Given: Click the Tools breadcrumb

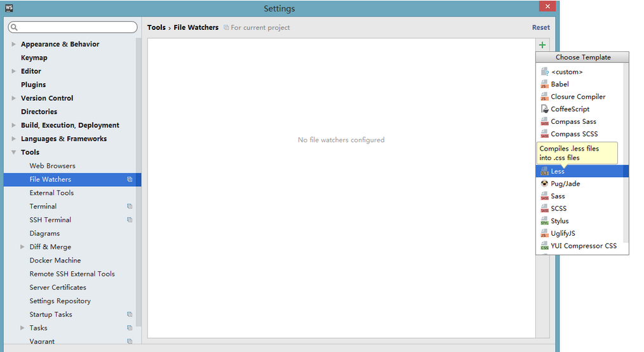Looking at the screenshot, I should pyautogui.click(x=156, y=27).
